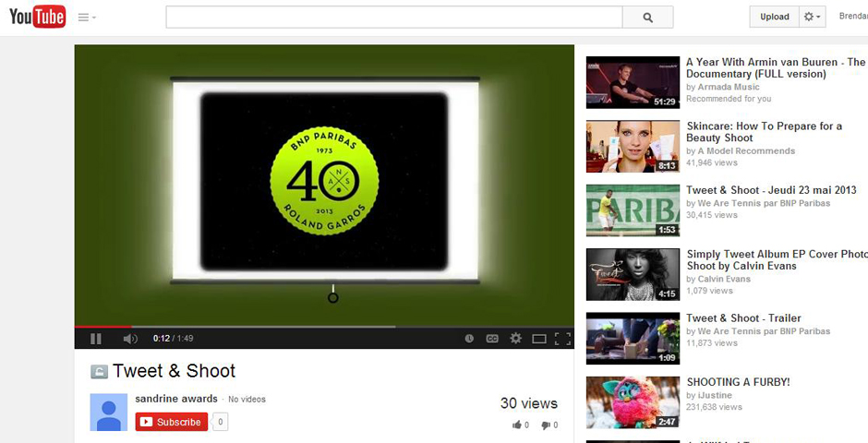Go to the YouTube home logo
The height and width of the screenshot is (443, 868).
38,17
